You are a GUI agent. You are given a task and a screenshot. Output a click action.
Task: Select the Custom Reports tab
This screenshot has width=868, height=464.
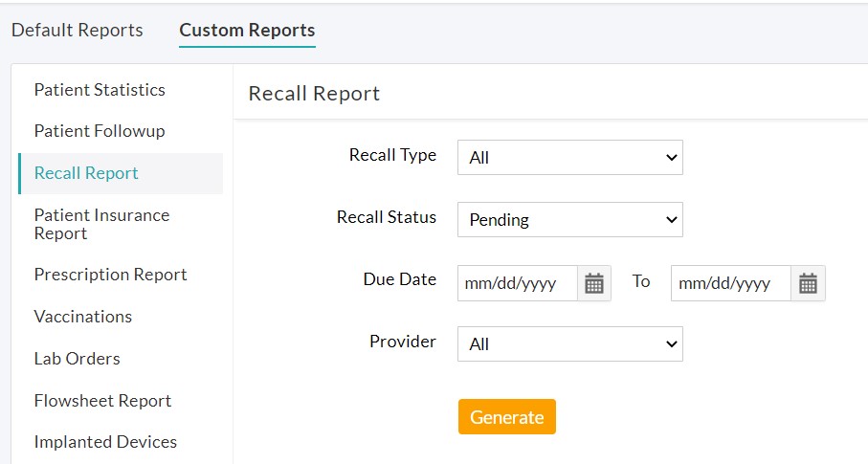(247, 30)
